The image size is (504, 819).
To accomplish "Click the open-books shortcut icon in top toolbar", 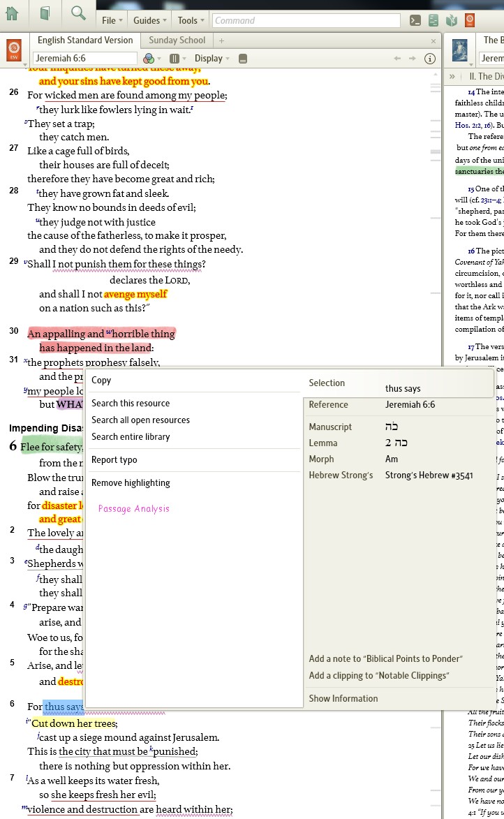I will 452,20.
